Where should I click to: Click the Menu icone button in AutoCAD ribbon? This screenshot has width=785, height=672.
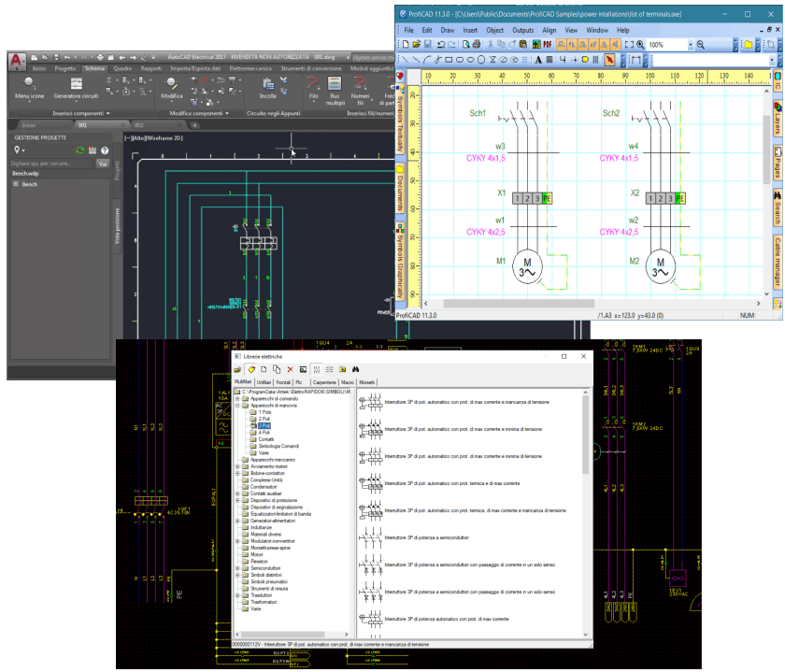[29, 87]
